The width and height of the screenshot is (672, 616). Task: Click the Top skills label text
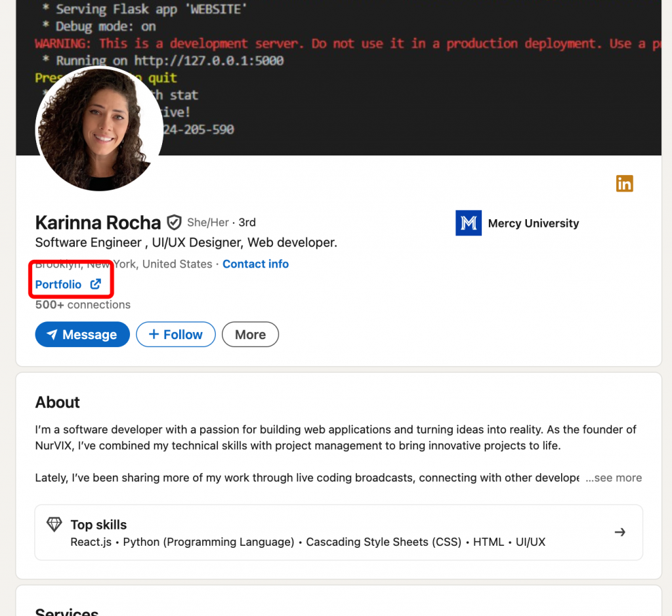[98, 525]
